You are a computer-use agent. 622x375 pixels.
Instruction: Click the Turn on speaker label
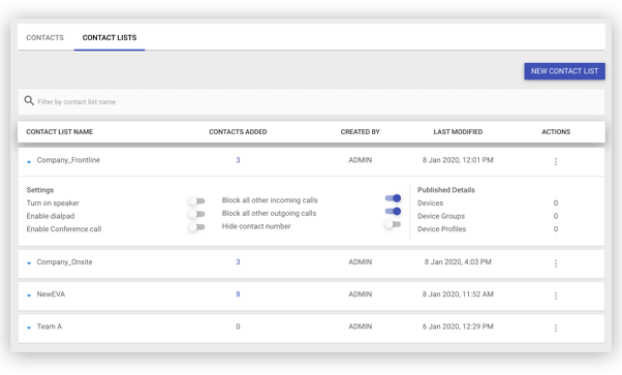[x=53, y=203]
